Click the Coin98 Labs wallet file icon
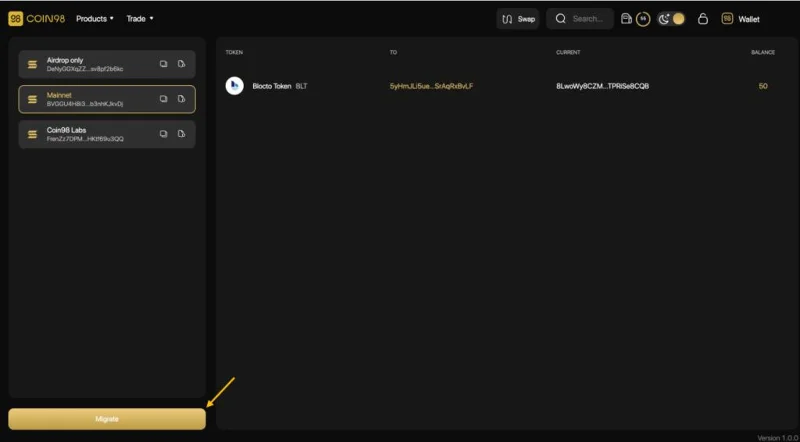The width and height of the screenshot is (800, 442). pos(181,134)
